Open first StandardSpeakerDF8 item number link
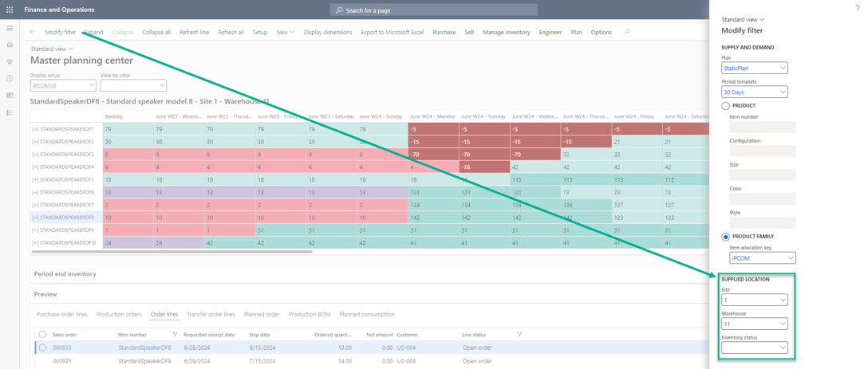This screenshot has height=369, width=868. coord(144,347)
